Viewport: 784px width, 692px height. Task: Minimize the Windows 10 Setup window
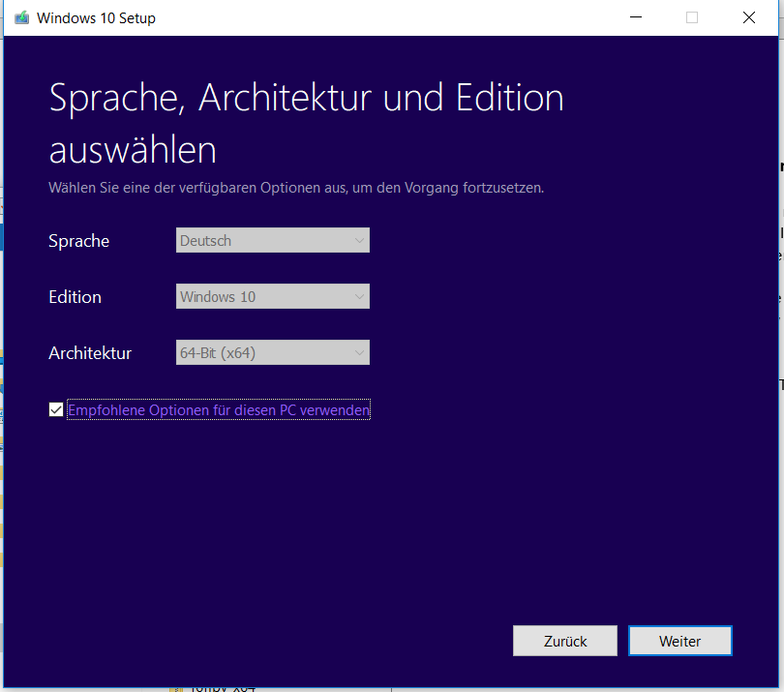click(636, 17)
